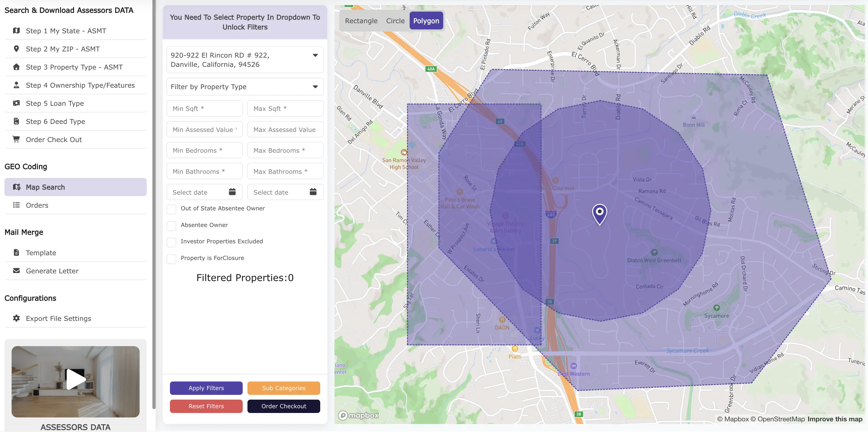Open the calendar icon on the first date field
This screenshot has height=432, width=868.
tap(232, 192)
